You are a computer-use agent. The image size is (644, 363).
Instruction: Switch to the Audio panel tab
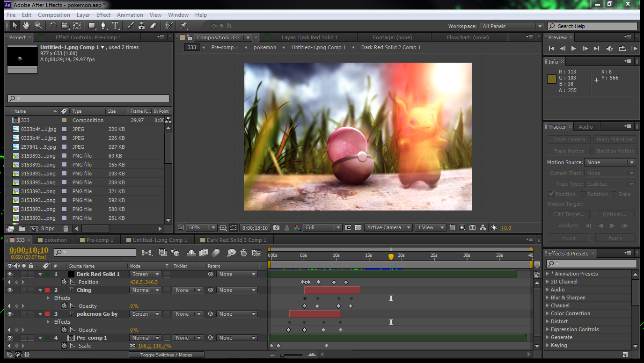click(585, 127)
